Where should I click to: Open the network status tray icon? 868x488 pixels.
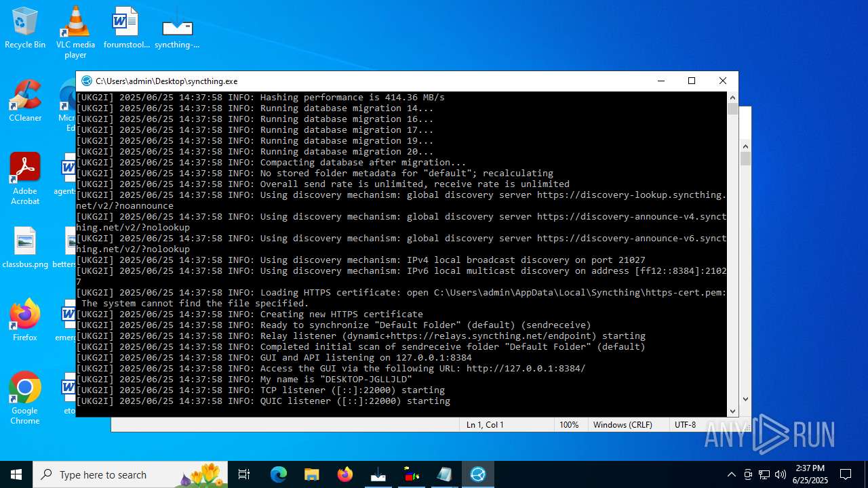(764, 474)
